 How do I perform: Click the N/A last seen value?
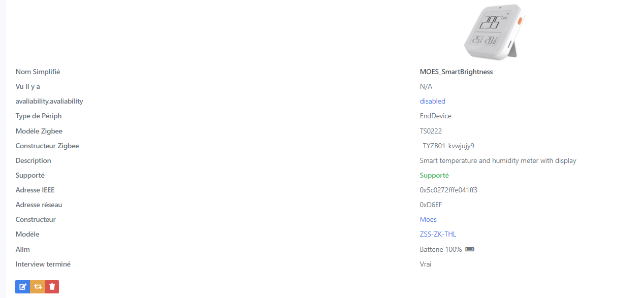coord(426,86)
